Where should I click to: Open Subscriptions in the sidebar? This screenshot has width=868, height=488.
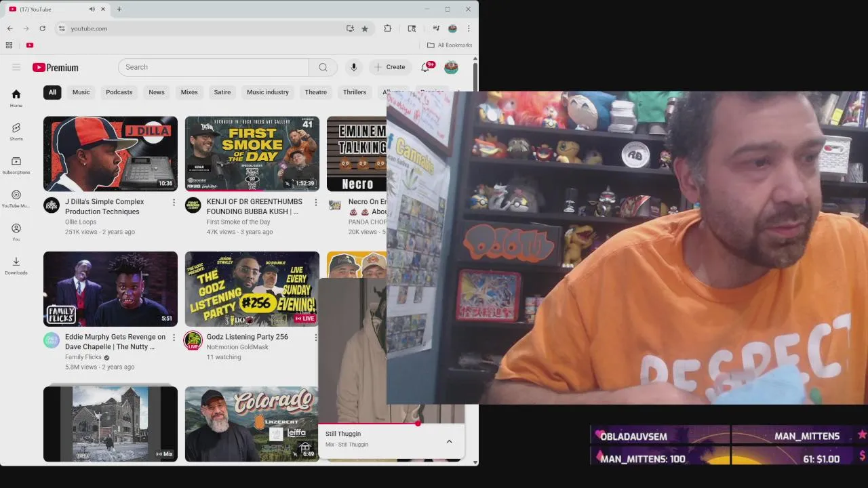16,165
